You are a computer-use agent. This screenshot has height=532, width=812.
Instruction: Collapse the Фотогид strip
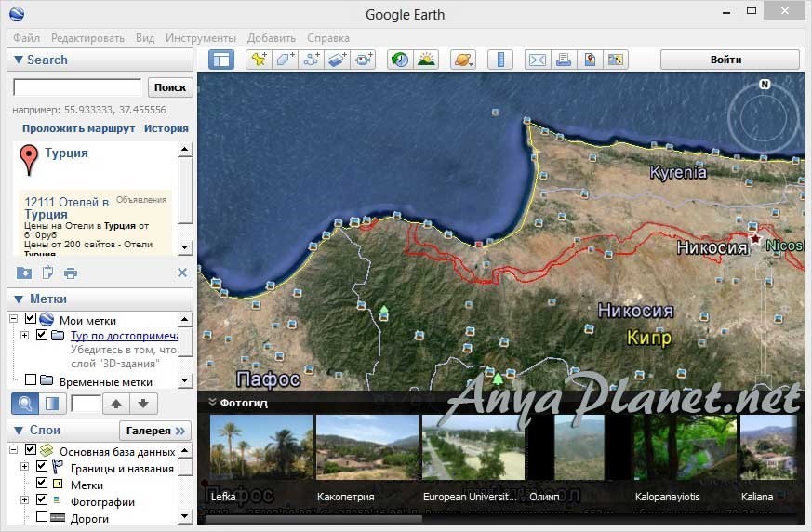click(x=212, y=402)
